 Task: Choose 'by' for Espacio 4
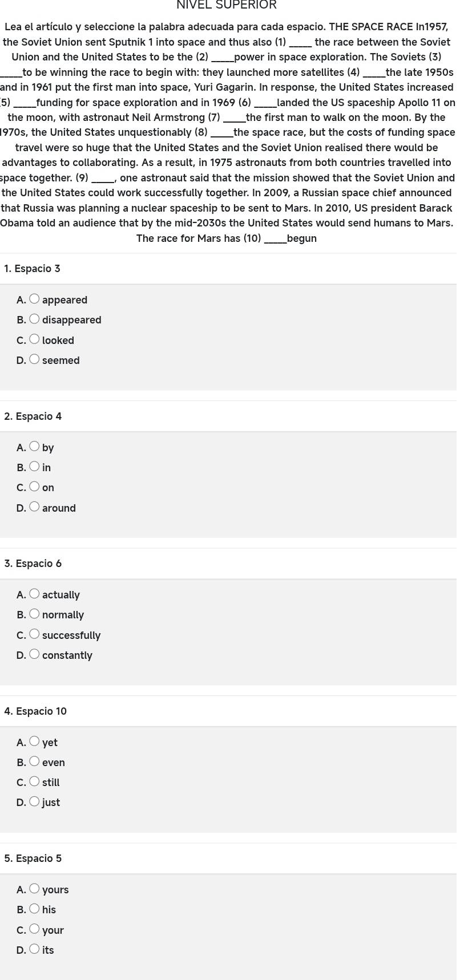coord(34,447)
